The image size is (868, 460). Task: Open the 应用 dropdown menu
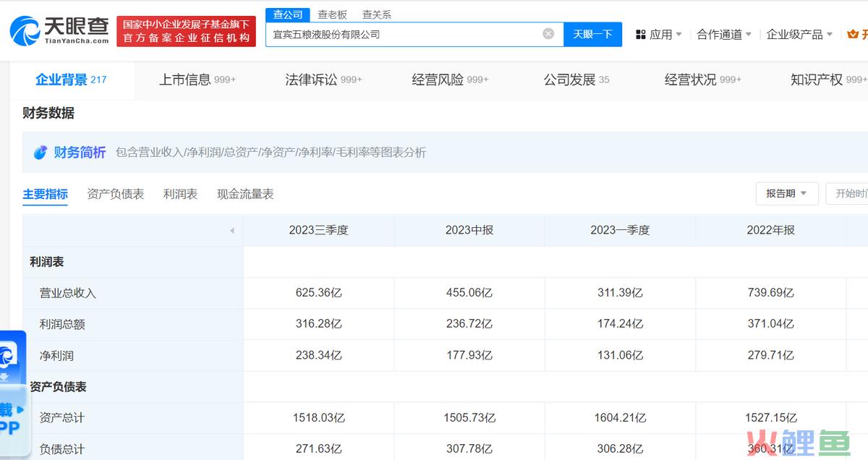tap(659, 35)
